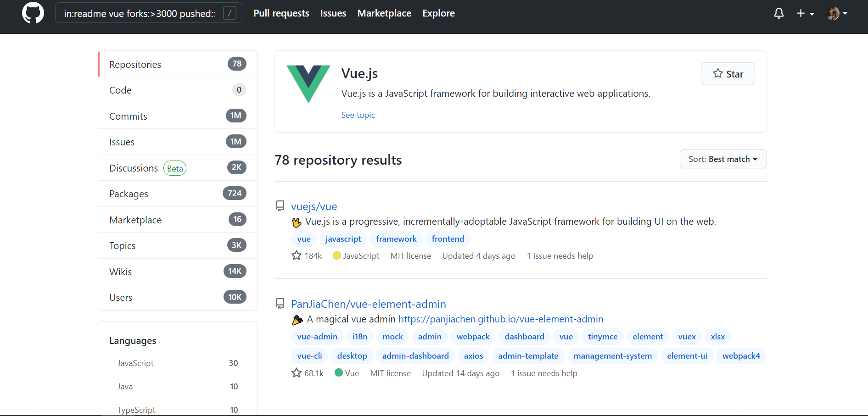Screen dimensions: 868x416
Task: Click the vue-admin topic tag
Action: coord(317,337)
